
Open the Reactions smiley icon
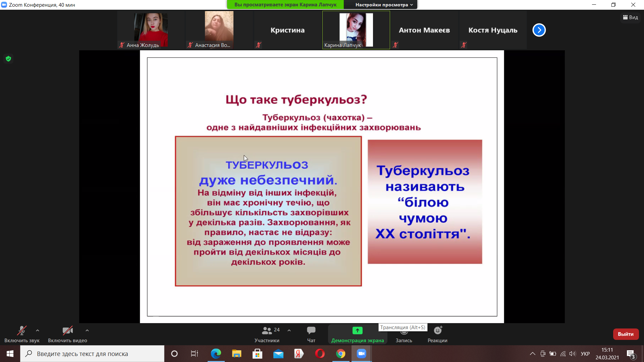[x=437, y=330]
